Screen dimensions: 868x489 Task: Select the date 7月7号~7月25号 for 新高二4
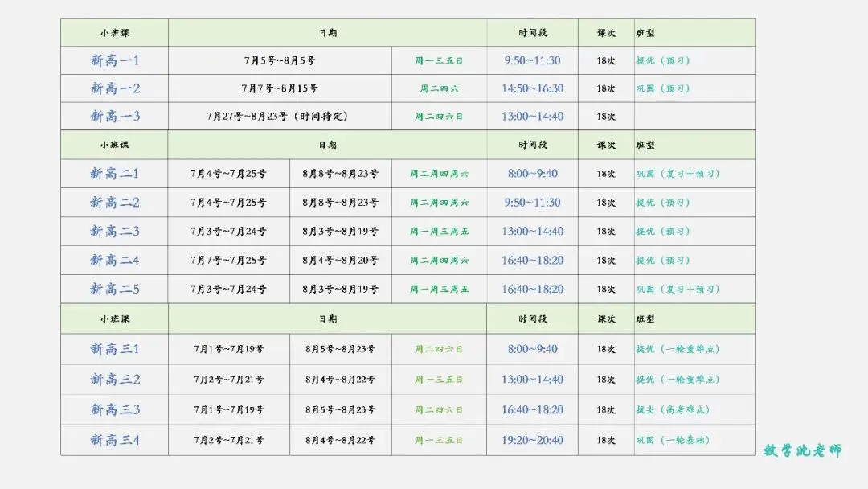point(228,261)
